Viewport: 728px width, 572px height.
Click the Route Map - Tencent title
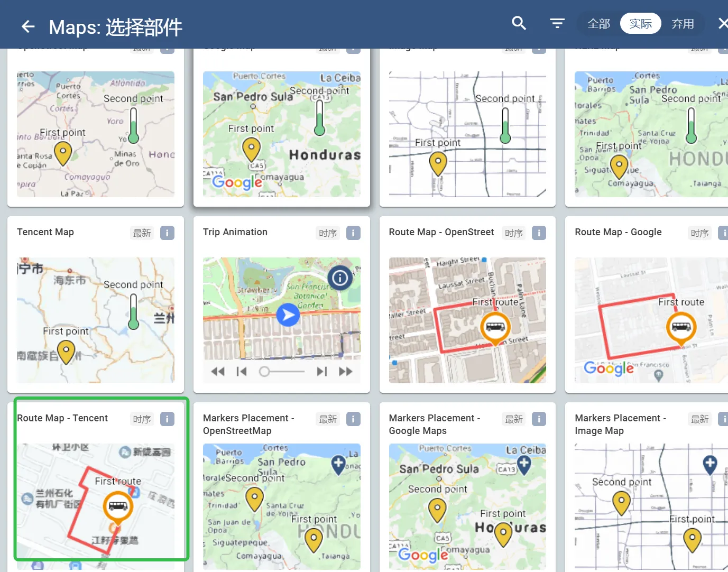(x=62, y=418)
